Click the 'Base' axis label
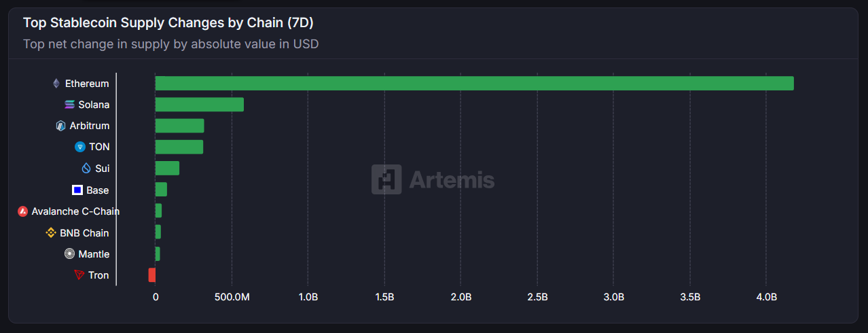 tap(98, 190)
